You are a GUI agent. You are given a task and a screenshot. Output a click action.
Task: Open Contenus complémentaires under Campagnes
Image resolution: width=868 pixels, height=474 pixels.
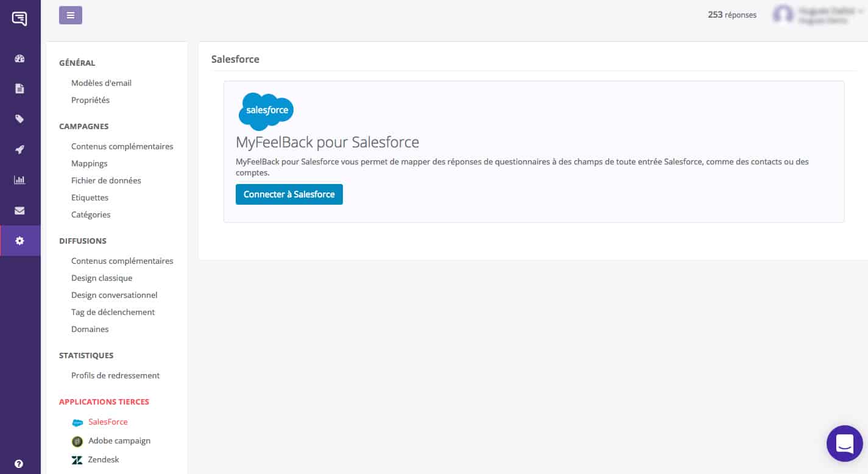click(122, 146)
